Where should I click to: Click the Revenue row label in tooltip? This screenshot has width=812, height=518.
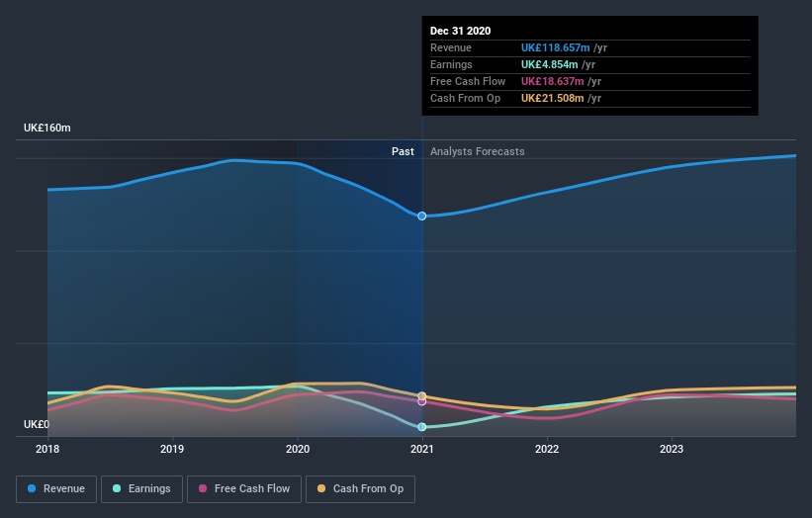[451, 47]
